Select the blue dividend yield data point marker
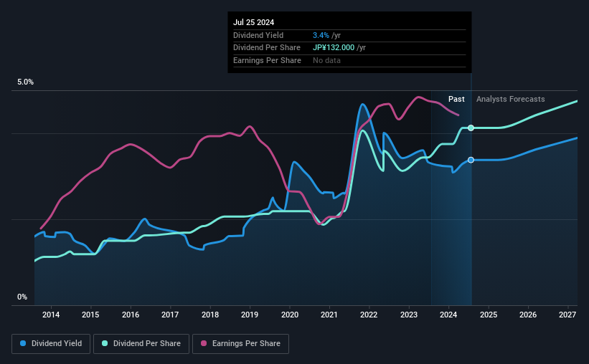This screenshot has height=364, width=589. [471, 160]
